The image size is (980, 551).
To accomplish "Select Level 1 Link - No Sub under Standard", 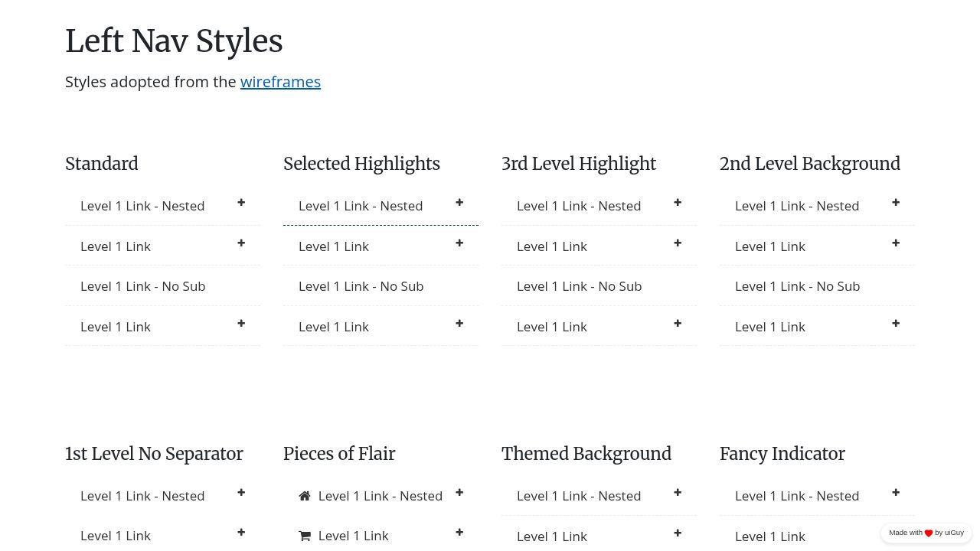I will [142, 286].
